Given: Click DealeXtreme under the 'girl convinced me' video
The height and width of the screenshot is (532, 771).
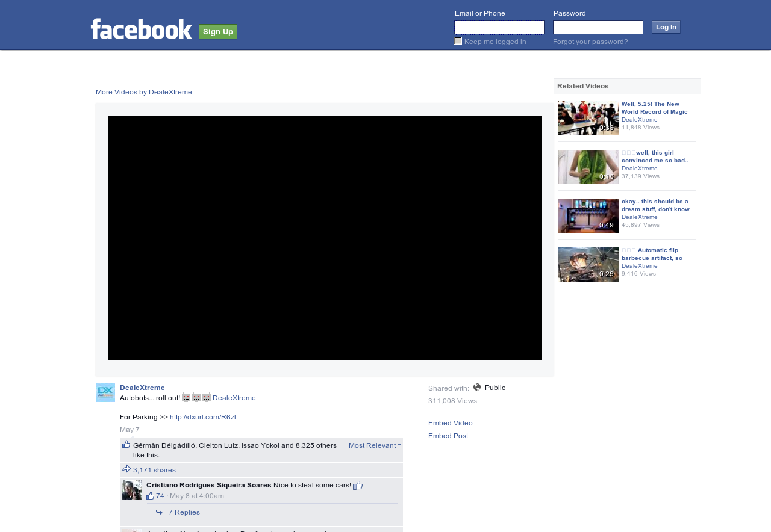Looking at the screenshot, I should 640,169.
